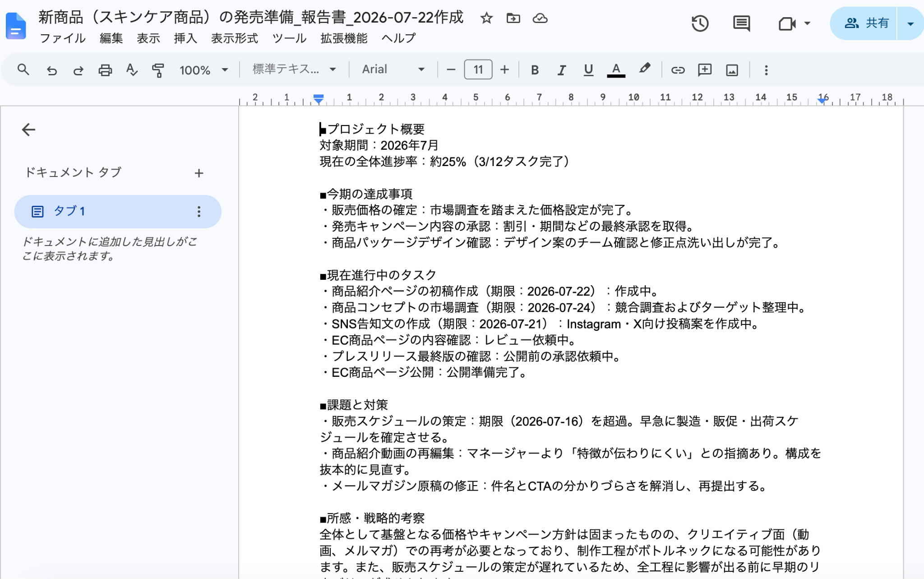This screenshot has height=579, width=924.
Task: Open the 表示形式 menu
Action: coord(235,38)
